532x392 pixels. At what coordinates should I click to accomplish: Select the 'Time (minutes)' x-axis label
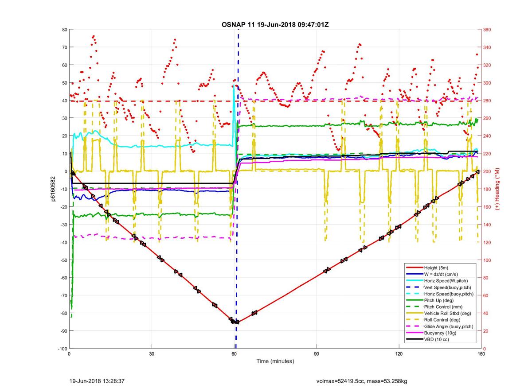(x=275, y=361)
